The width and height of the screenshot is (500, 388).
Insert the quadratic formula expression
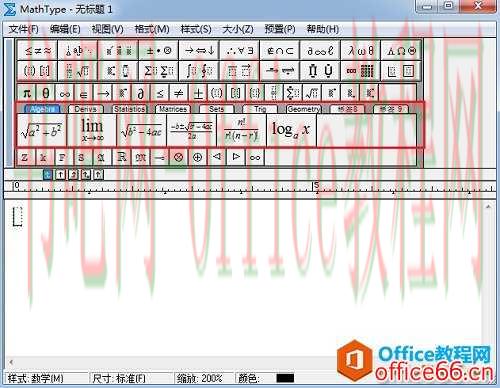[192, 130]
